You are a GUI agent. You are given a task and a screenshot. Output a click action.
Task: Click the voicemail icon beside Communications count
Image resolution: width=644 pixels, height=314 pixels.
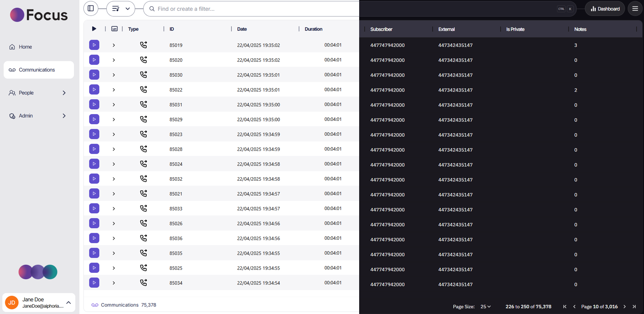[94, 305]
